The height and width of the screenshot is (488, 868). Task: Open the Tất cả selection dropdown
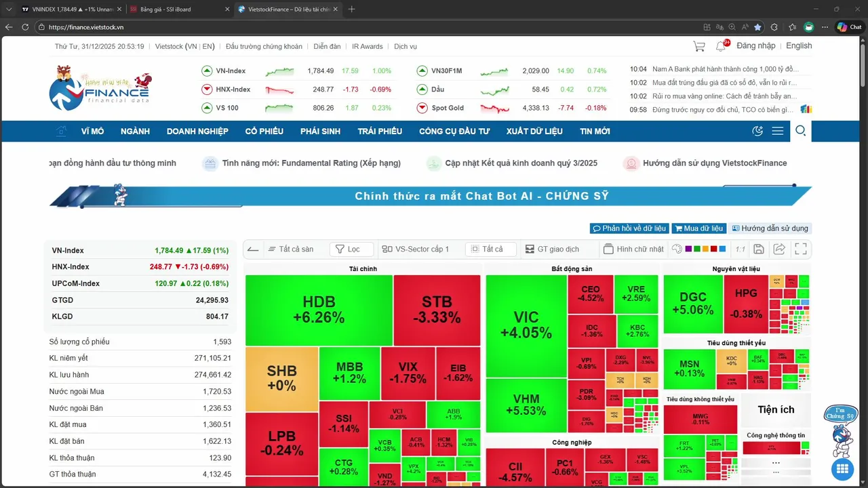491,249
